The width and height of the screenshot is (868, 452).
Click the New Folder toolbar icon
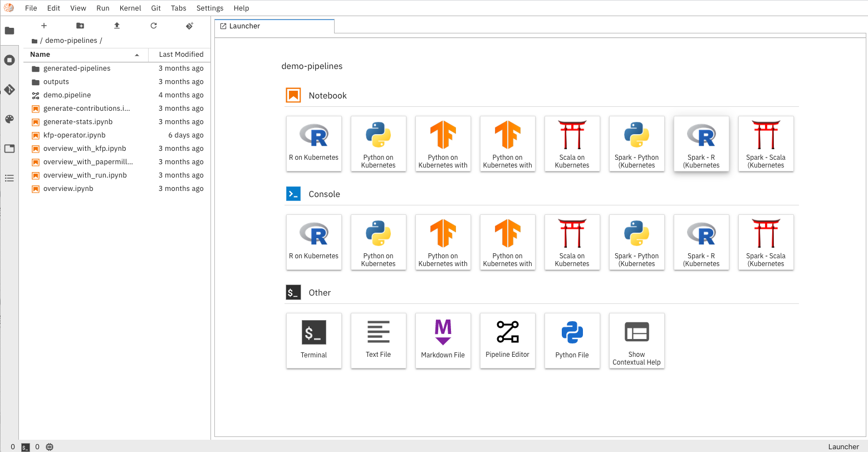[80, 26]
